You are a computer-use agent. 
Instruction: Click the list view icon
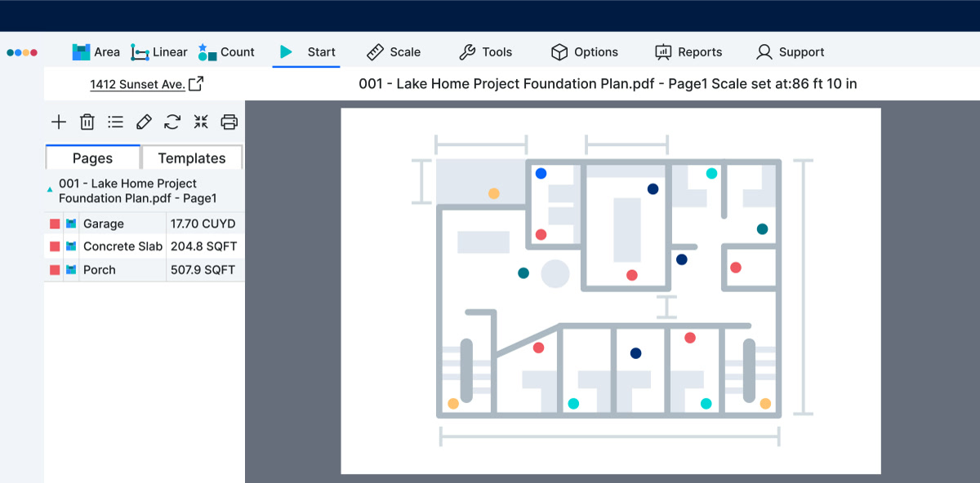pos(116,122)
